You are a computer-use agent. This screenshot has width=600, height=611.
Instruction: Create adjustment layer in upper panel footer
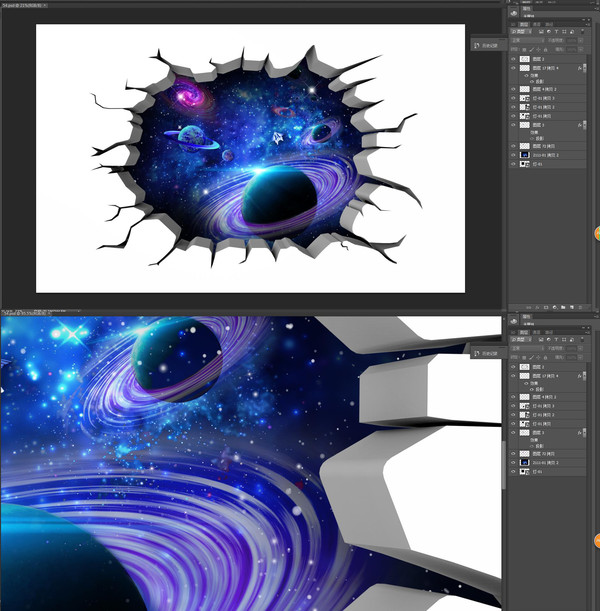[555, 307]
